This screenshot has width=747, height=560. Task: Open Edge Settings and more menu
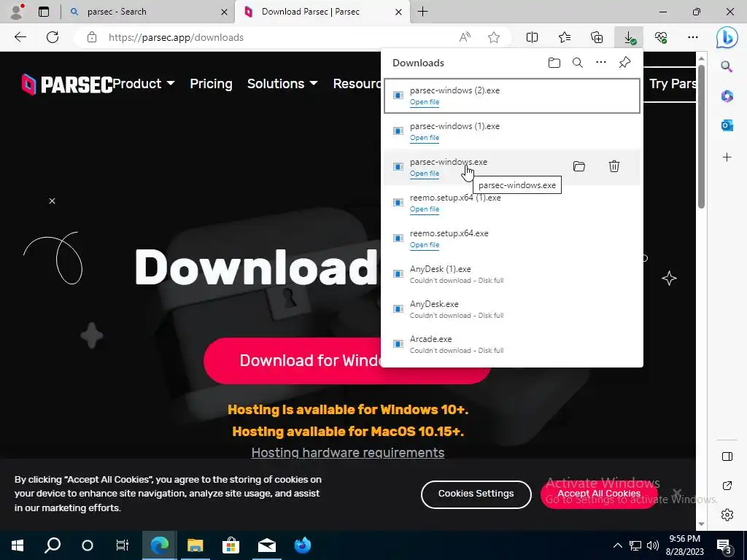[693, 37]
